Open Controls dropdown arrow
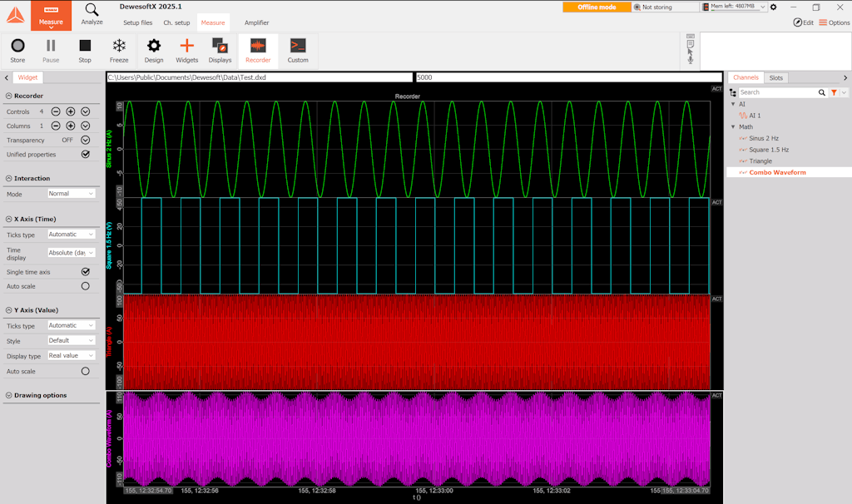The image size is (852, 504). [86, 111]
